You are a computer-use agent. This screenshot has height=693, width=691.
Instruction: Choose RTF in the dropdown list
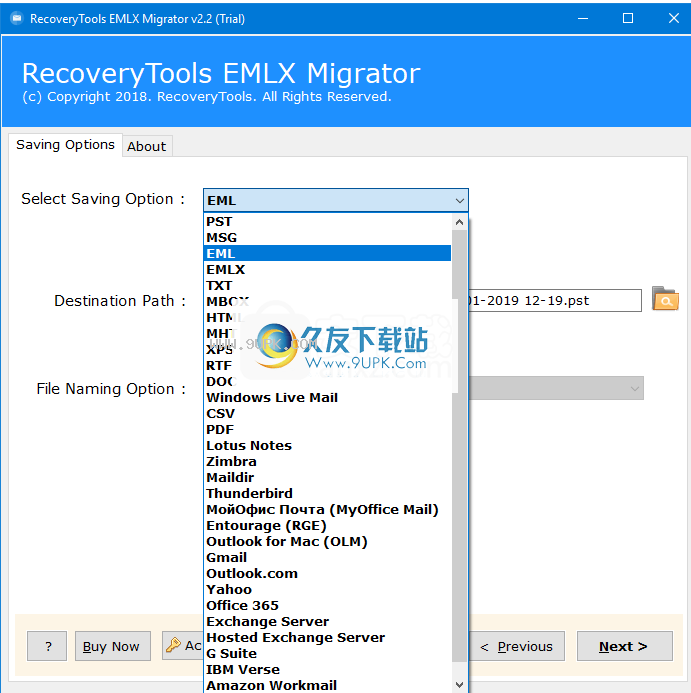click(x=328, y=366)
